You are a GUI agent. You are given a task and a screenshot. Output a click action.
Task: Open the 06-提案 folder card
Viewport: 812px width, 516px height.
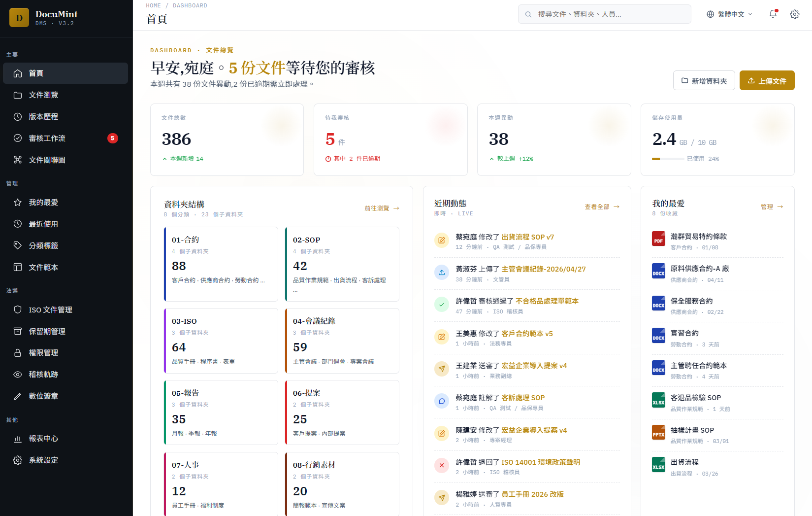pyautogui.click(x=342, y=413)
